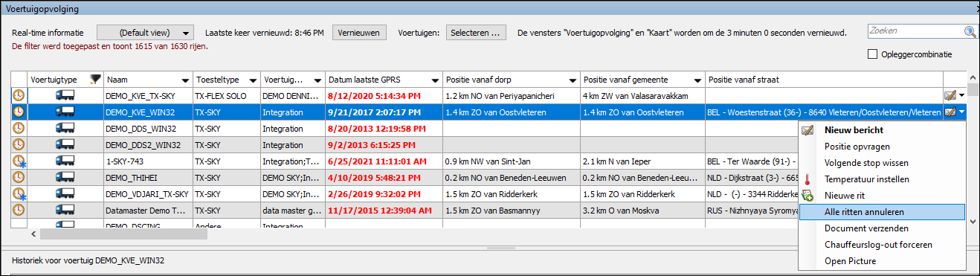Image resolution: width=980 pixels, height=276 pixels.
Task: Click cell 3.2 km O van Moskva
Action: 642,210
